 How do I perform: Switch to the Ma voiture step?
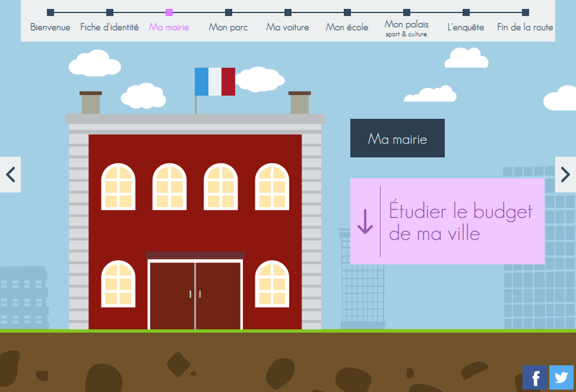(287, 27)
